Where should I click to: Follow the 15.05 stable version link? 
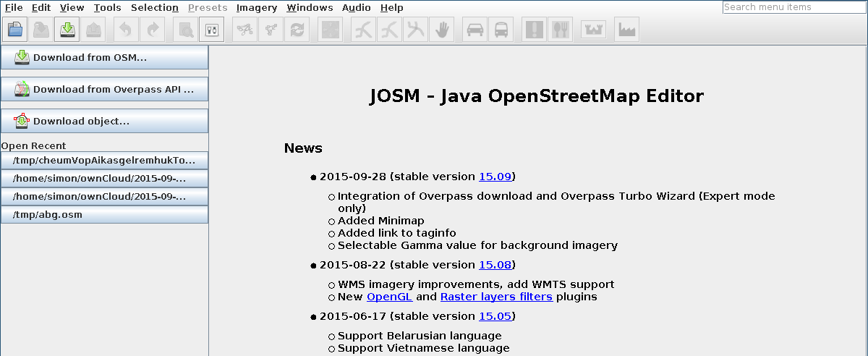tap(495, 316)
